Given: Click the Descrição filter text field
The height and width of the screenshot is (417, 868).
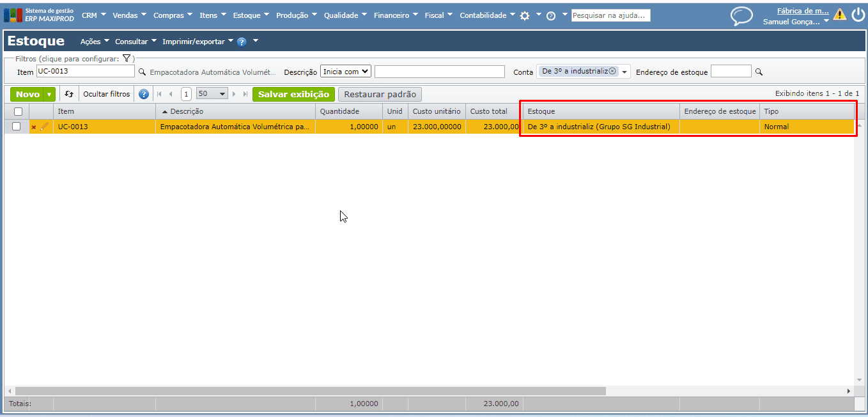Looking at the screenshot, I should 439,72.
